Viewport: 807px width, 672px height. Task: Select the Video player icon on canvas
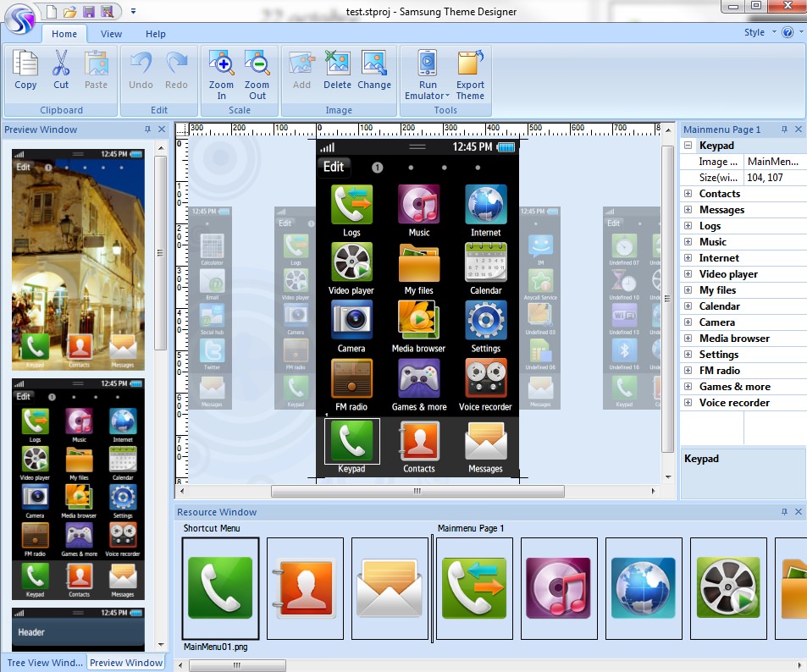pyautogui.click(x=351, y=262)
